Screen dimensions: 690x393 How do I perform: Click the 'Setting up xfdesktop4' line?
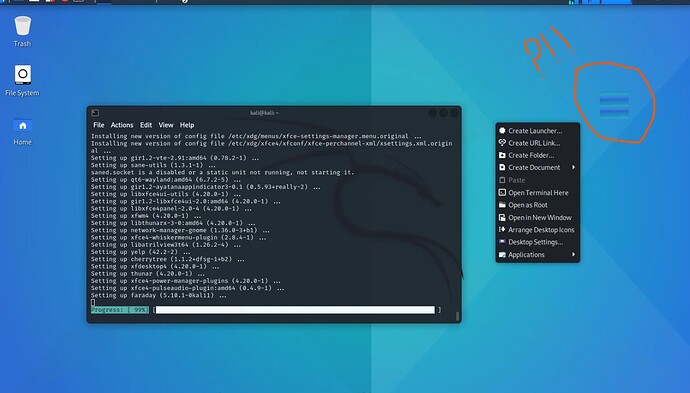(x=155, y=267)
